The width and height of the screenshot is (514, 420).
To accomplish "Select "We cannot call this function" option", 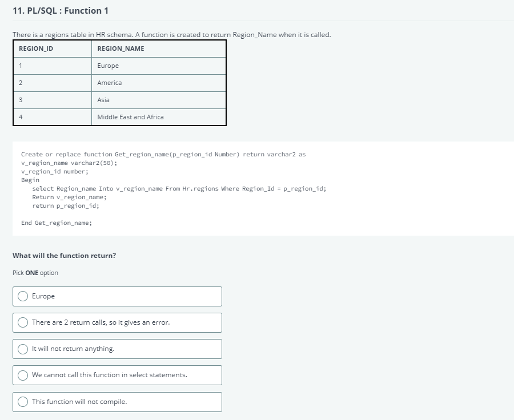I will [x=23, y=375].
